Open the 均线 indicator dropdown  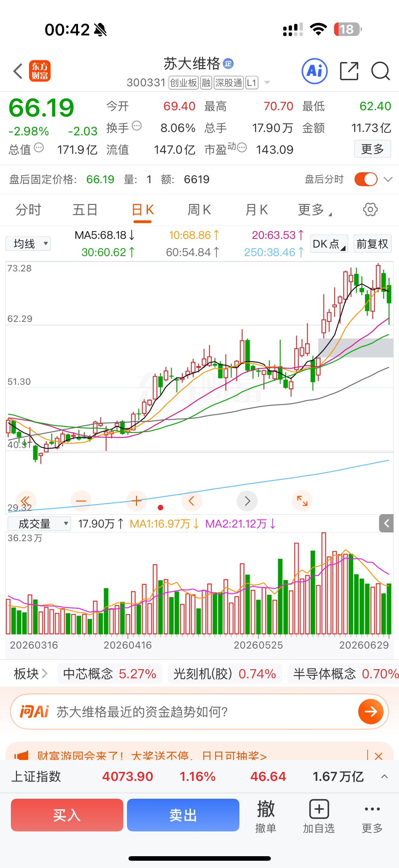coord(28,244)
